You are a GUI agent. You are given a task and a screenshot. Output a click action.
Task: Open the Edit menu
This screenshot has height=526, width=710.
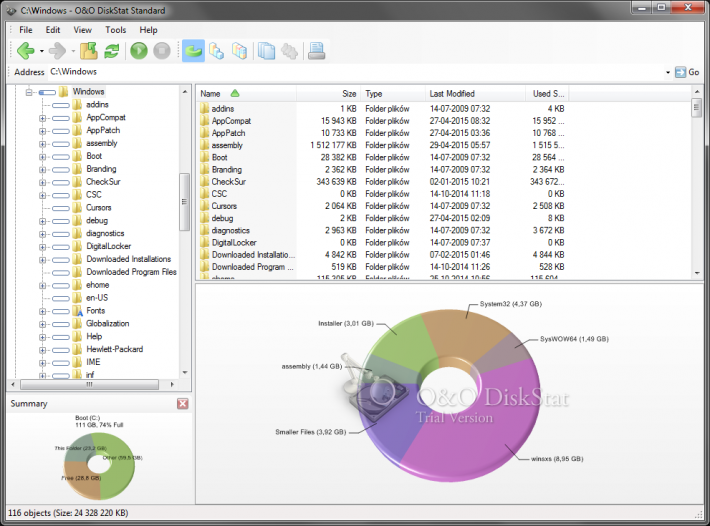click(53, 30)
